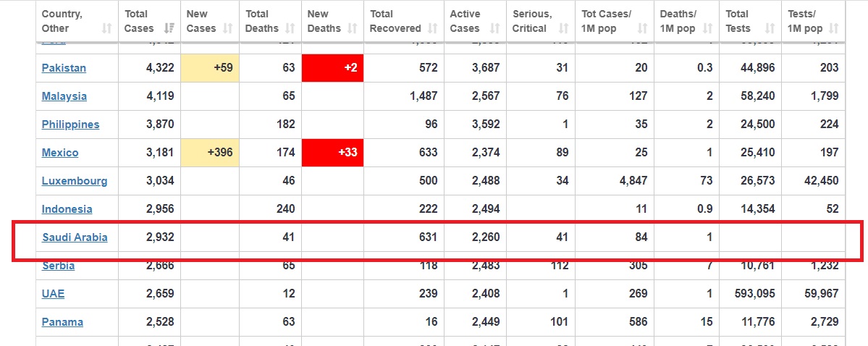Select Pakistan's total tests value 44,896
Image resolution: width=868 pixels, height=346 pixels.
[757, 68]
